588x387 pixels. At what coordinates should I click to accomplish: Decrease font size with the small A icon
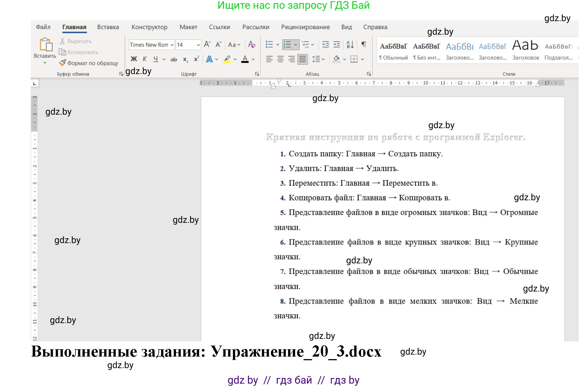[219, 45]
